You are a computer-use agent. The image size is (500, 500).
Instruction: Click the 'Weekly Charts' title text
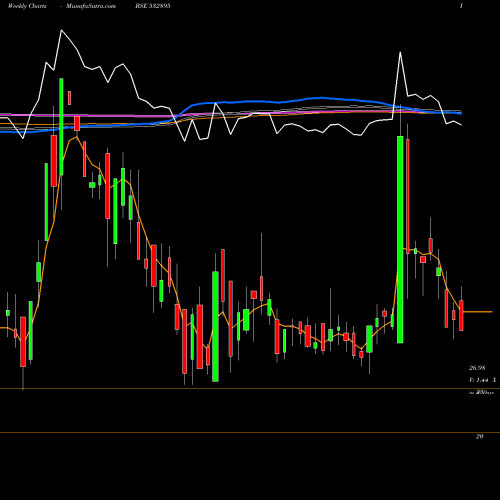click(27, 6)
